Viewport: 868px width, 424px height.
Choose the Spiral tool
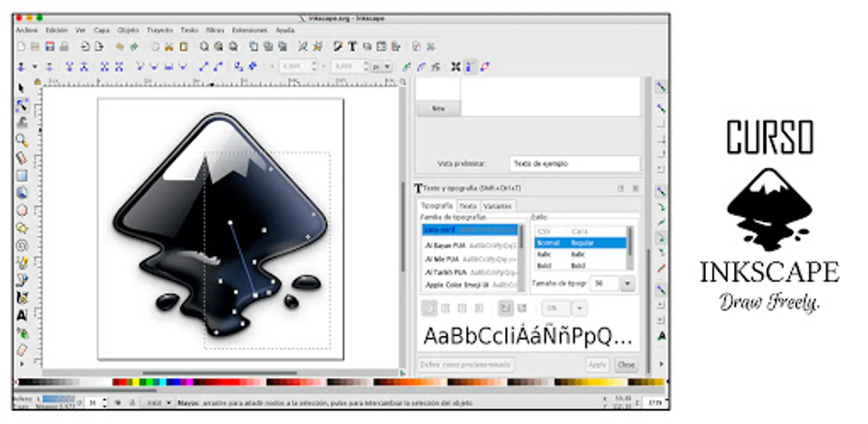pyautogui.click(x=22, y=245)
